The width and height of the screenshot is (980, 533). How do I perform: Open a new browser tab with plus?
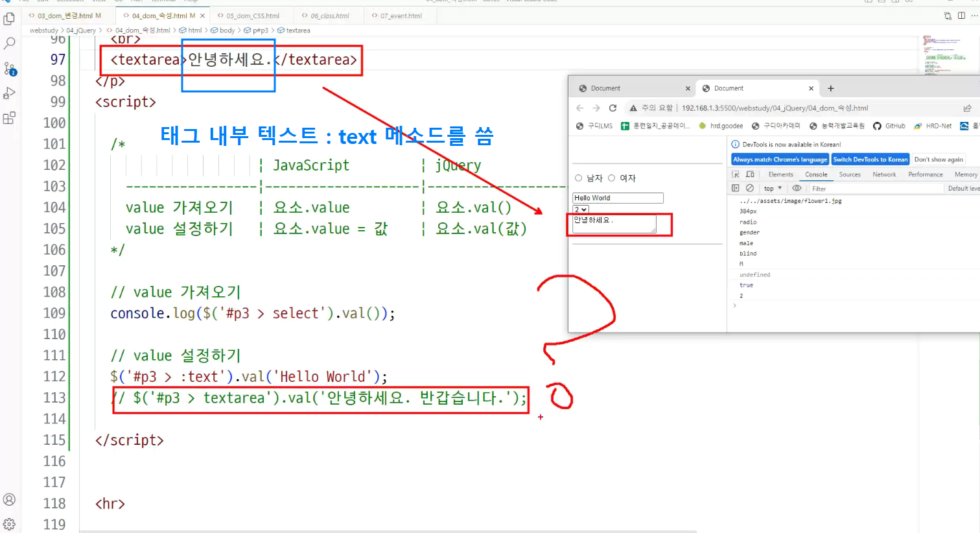(831, 88)
